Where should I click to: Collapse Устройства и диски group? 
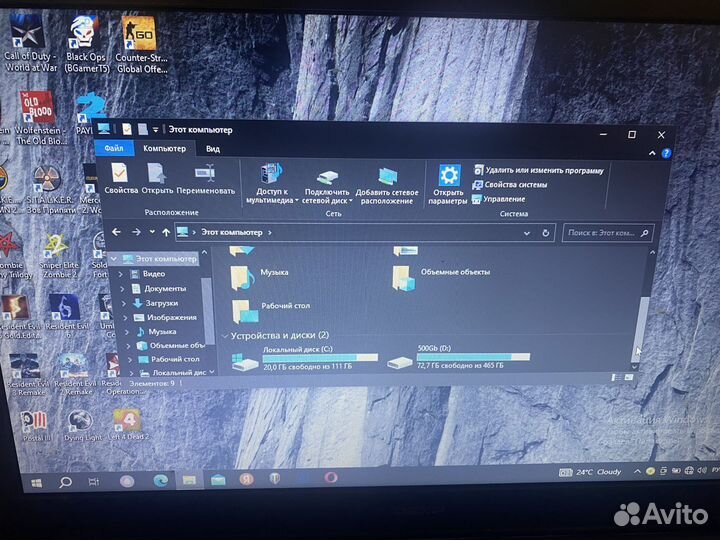pyautogui.click(x=225, y=336)
